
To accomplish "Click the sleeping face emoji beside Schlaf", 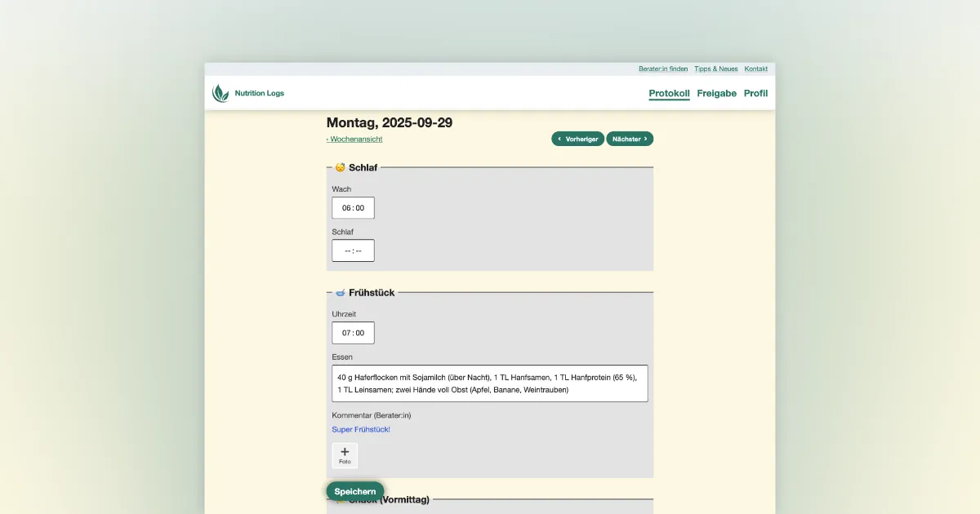I will coord(340,167).
